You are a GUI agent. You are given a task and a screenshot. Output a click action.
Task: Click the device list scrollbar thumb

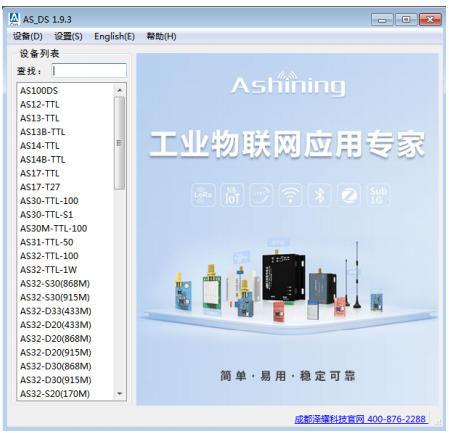click(x=120, y=143)
